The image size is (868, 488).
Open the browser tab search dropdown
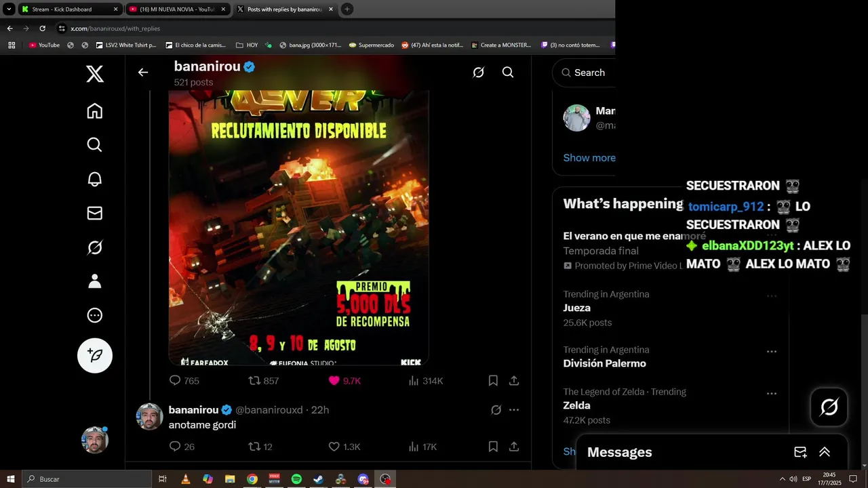pyautogui.click(x=9, y=9)
